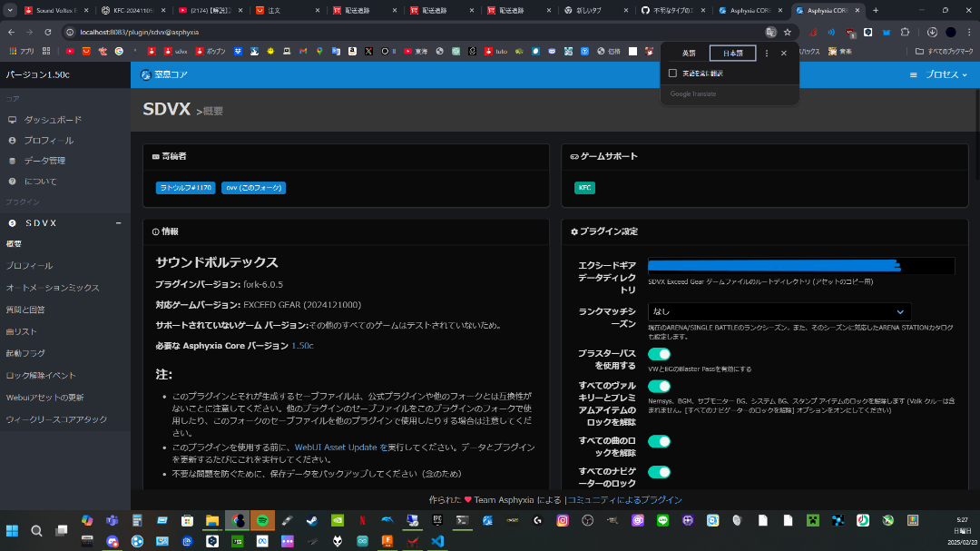Viewport: 980px width, 551px height.
Task: Open the sdvx bookmark
Action: coord(176,51)
